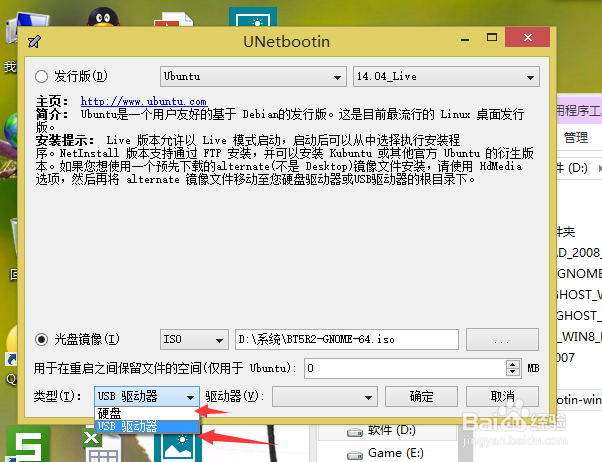Select the 光盘镜像(I) disk image radio button
This screenshot has height=462, width=602.
(41, 339)
